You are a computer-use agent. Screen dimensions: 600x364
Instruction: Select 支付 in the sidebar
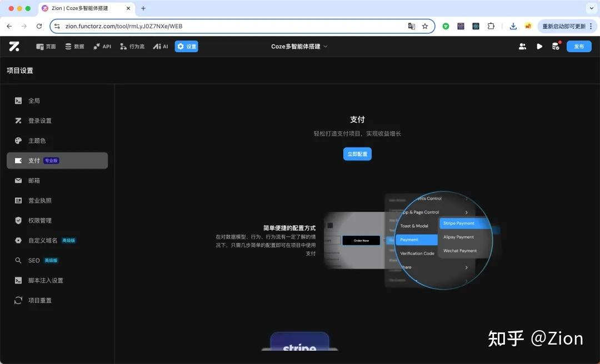(x=57, y=160)
